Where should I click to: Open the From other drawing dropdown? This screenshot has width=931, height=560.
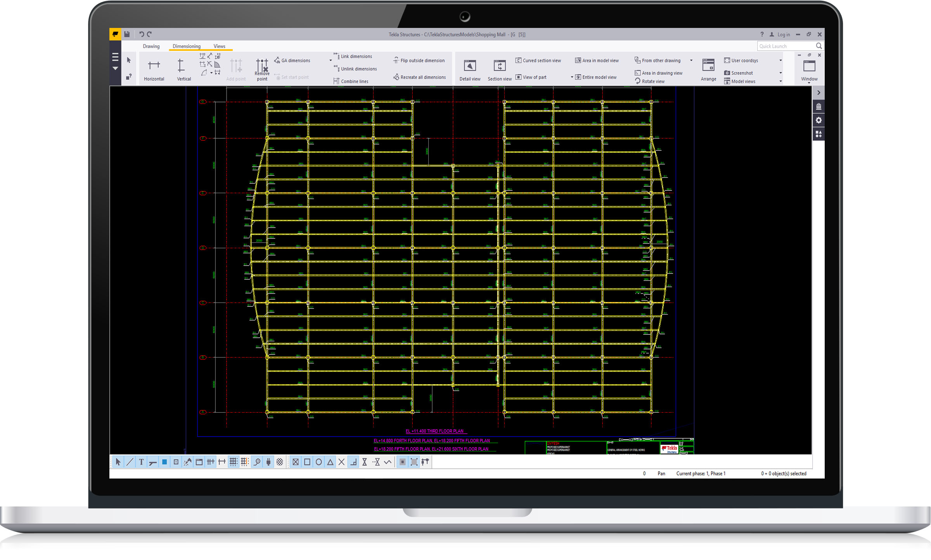(691, 60)
